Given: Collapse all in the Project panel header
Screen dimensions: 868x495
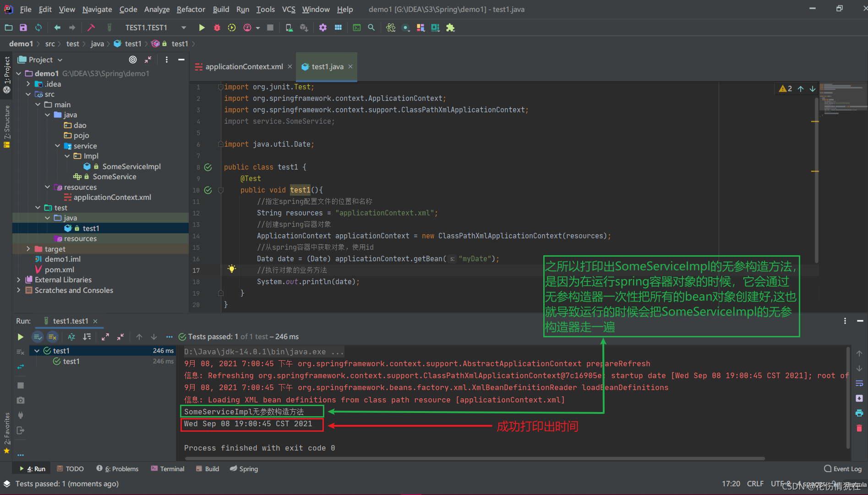Looking at the screenshot, I should [x=148, y=60].
